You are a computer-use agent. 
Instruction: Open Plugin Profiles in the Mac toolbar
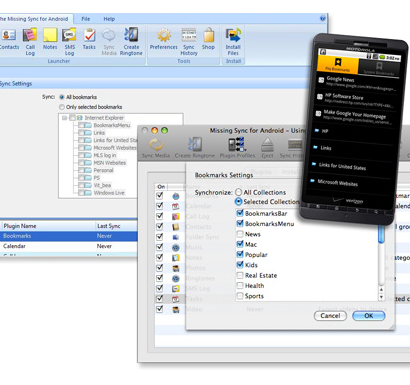[237, 148]
